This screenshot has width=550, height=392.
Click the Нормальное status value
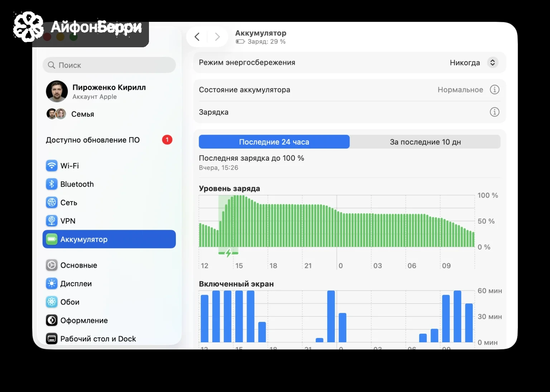(460, 90)
